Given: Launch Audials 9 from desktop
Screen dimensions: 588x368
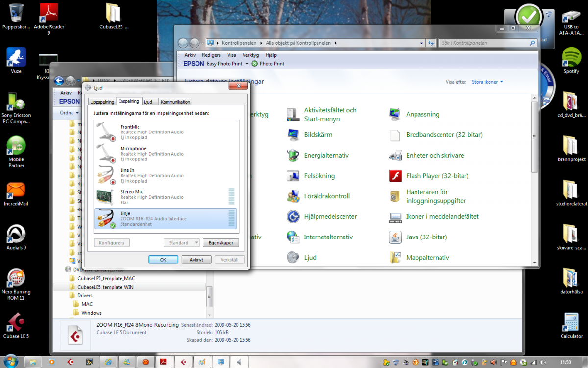Looking at the screenshot, I should pos(16,238).
